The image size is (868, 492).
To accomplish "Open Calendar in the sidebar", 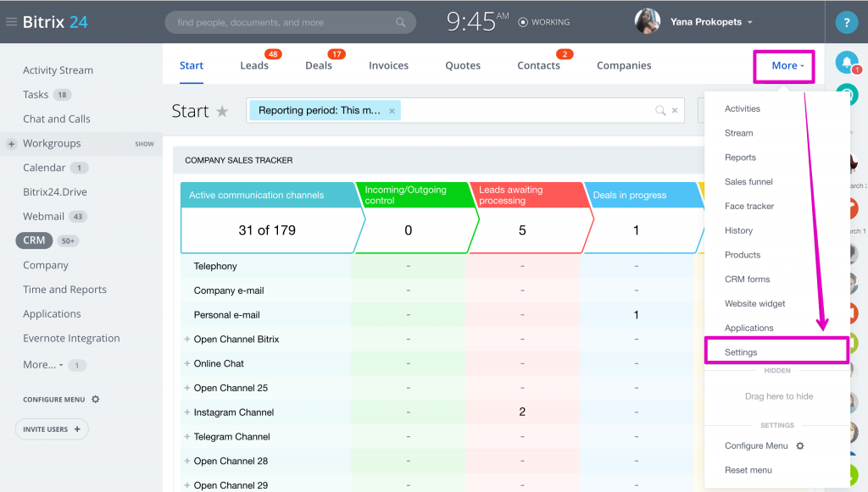I will pos(44,168).
